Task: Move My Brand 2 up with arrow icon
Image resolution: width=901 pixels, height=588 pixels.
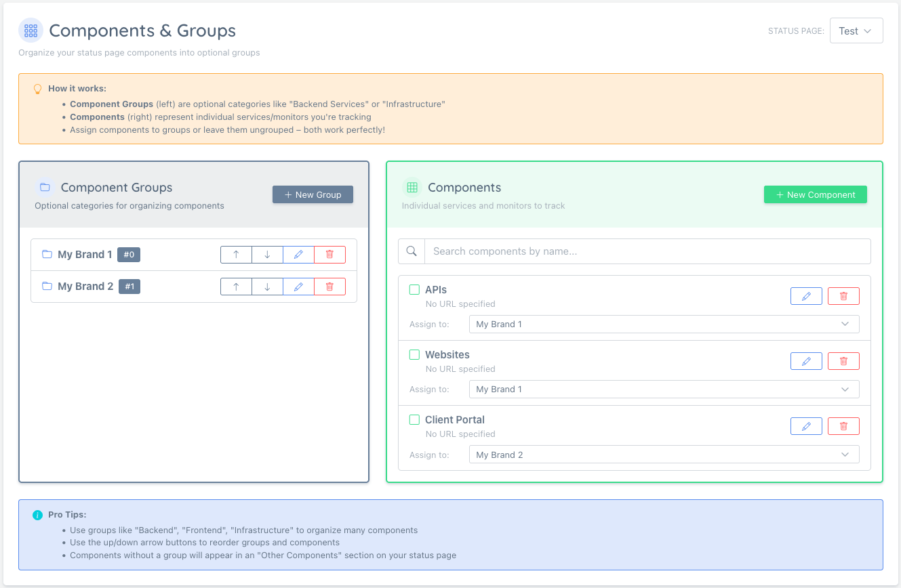Action: pos(236,286)
